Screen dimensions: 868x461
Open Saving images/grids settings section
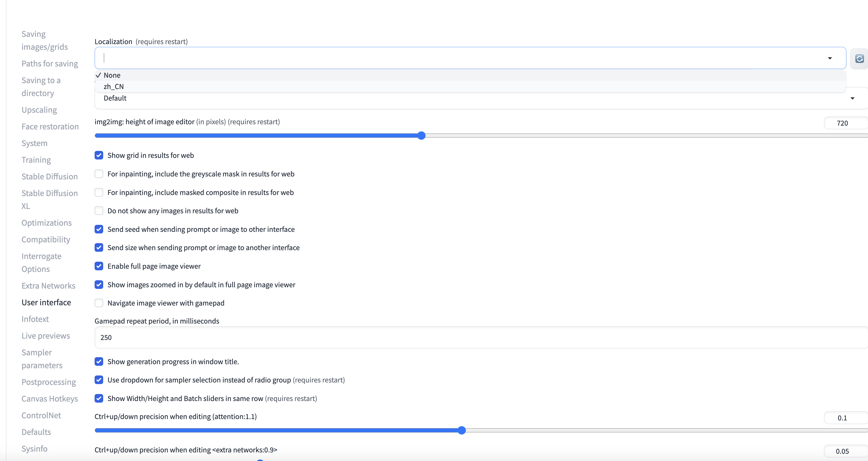[x=45, y=40]
